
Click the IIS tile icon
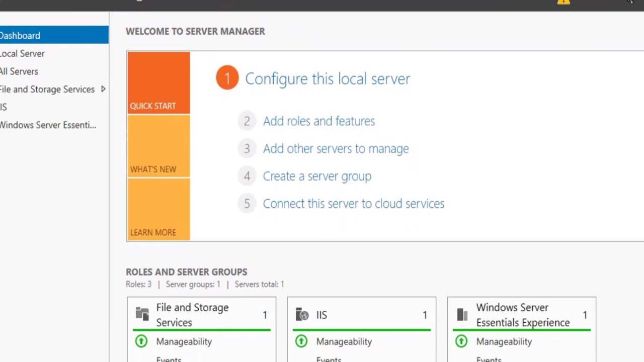[302, 315]
